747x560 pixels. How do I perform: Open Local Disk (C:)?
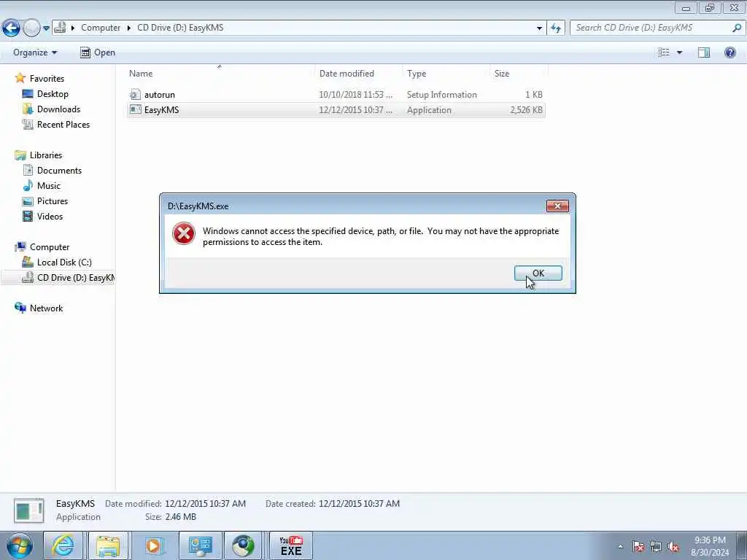click(64, 262)
